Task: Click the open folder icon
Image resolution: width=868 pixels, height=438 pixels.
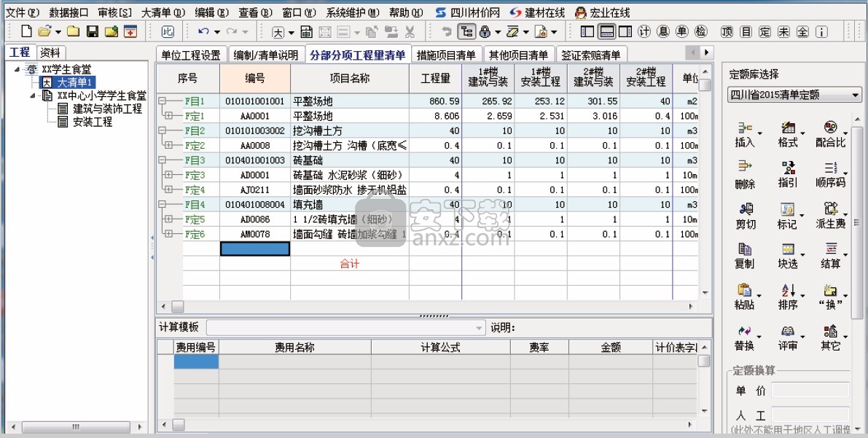Action: coord(44,31)
